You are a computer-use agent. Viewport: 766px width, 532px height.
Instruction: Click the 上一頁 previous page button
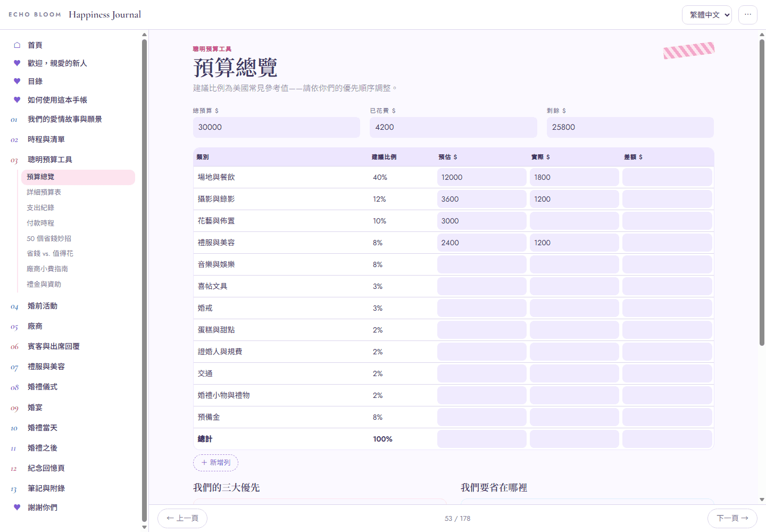(x=182, y=518)
